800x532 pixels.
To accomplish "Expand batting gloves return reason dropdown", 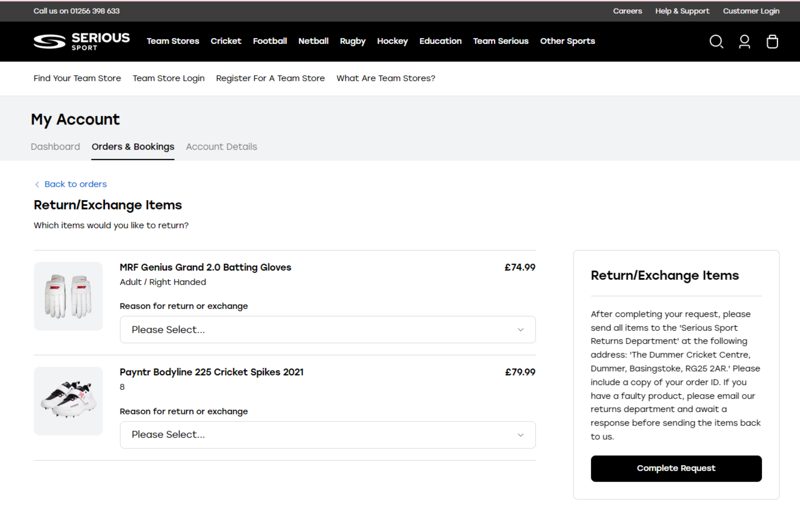I will tap(327, 330).
